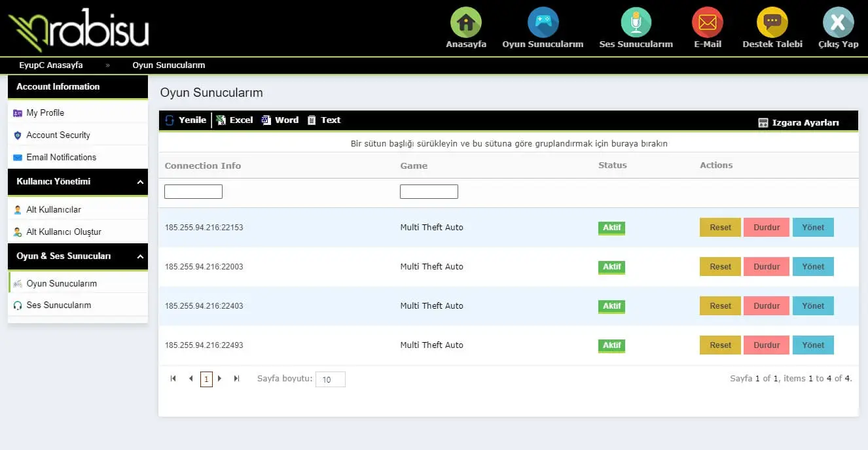Image resolution: width=868 pixels, height=450 pixels.
Task: Click the My Profile card icon
Action: point(18,113)
